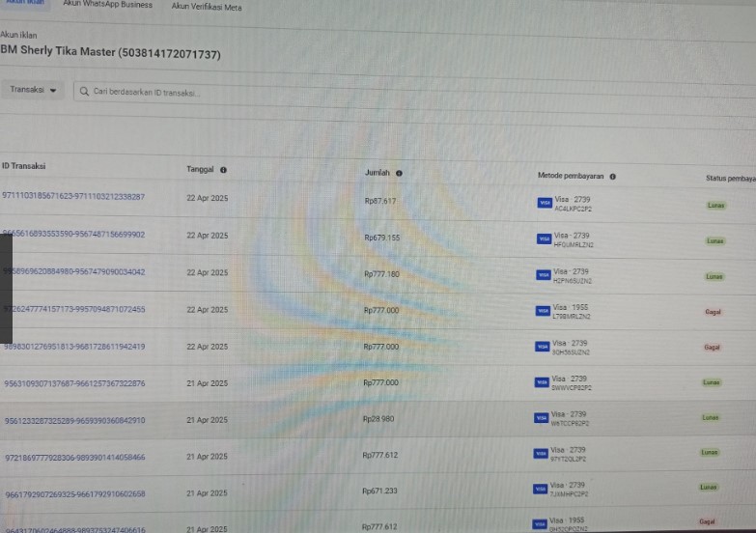The image size is (756, 533).
Task: Click Visa card icon in Rp671.233 row
Action: [542, 489]
